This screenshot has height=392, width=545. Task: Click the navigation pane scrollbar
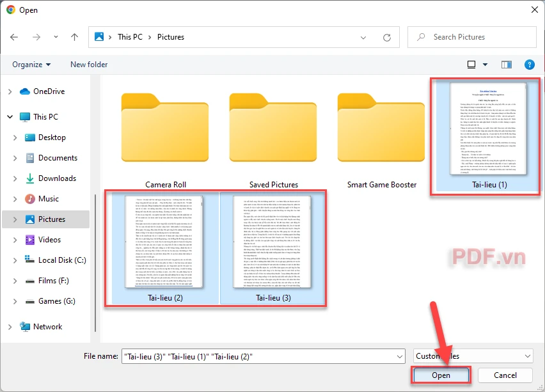click(95, 263)
